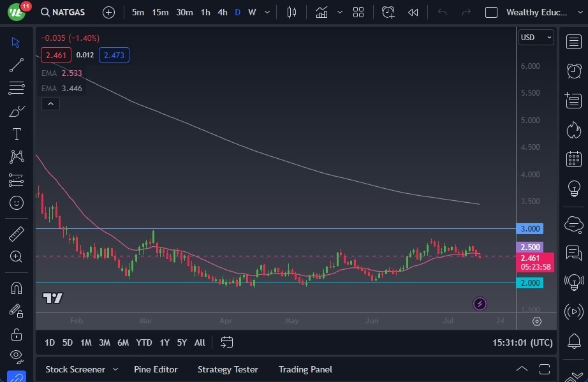This screenshot has height=382, width=588.
Task: Expand the Stock Screener dropdown arrow
Action: (115, 369)
